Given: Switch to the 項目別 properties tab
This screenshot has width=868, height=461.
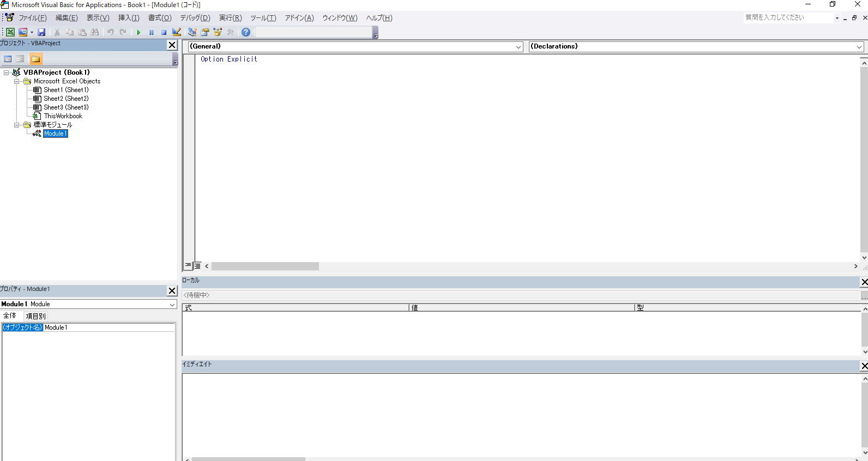Looking at the screenshot, I should point(35,316).
